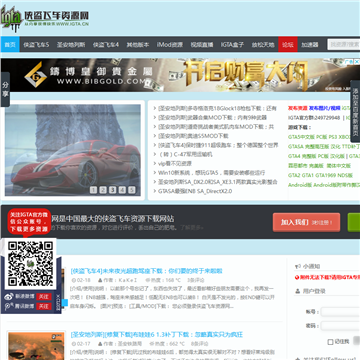Open the GTASA download link

point(296,147)
